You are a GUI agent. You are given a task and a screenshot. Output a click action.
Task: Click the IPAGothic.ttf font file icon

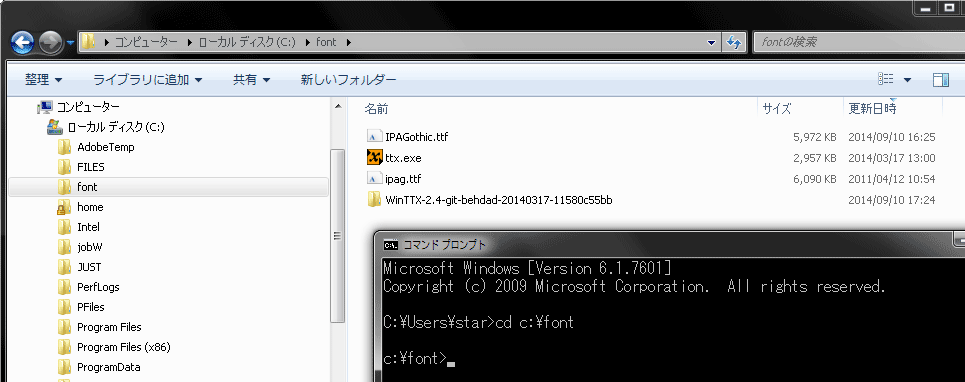(x=375, y=136)
